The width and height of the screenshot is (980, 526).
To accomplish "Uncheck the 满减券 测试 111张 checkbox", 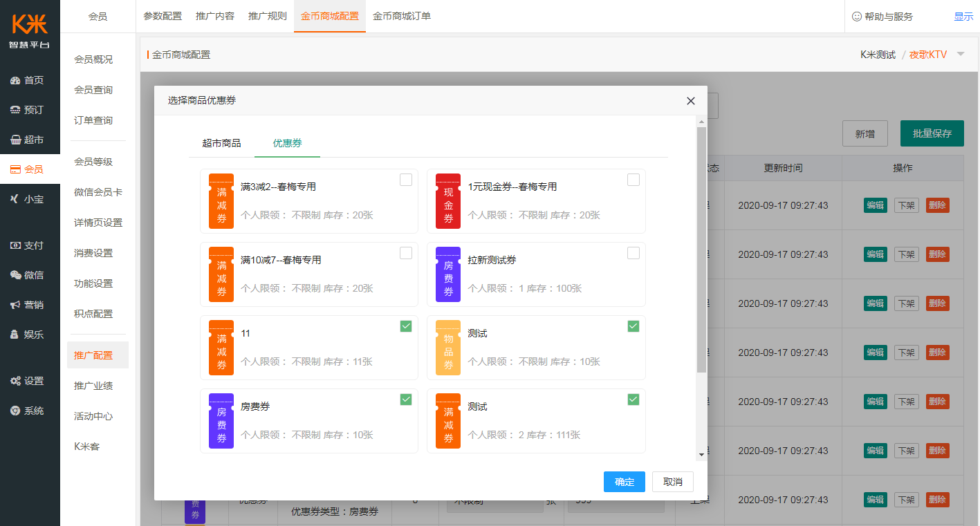I will (634, 400).
